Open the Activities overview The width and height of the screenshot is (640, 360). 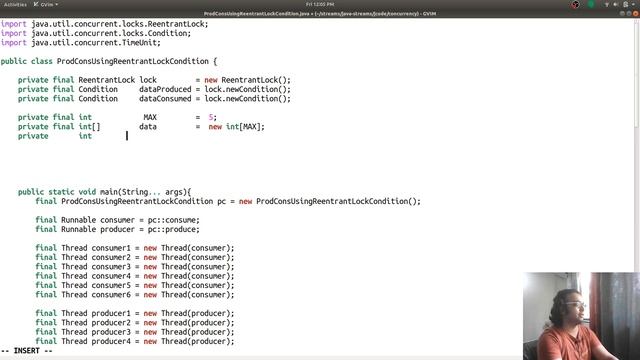pos(15,4)
